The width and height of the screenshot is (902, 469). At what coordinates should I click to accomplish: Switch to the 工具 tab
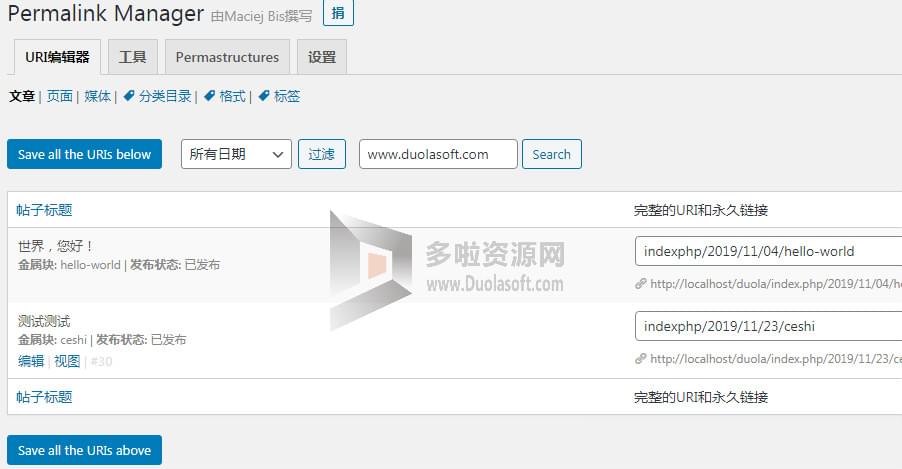(x=132, y=57)
